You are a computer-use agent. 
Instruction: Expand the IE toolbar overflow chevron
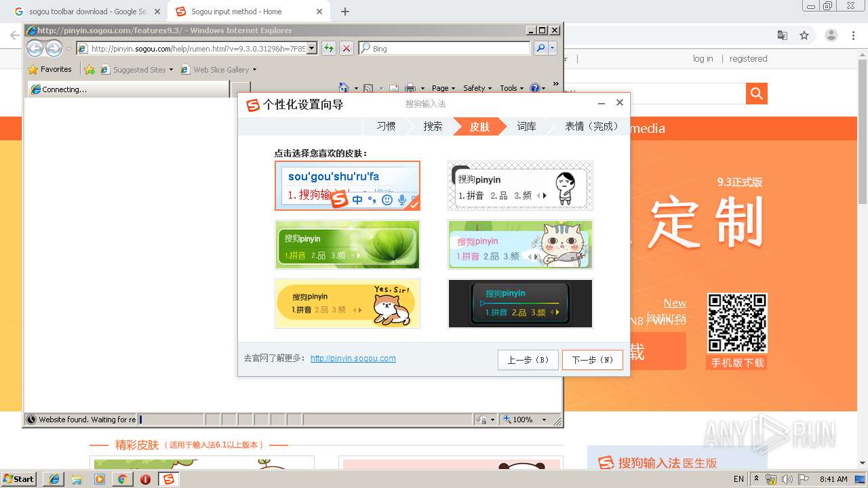tap(556, 85)
